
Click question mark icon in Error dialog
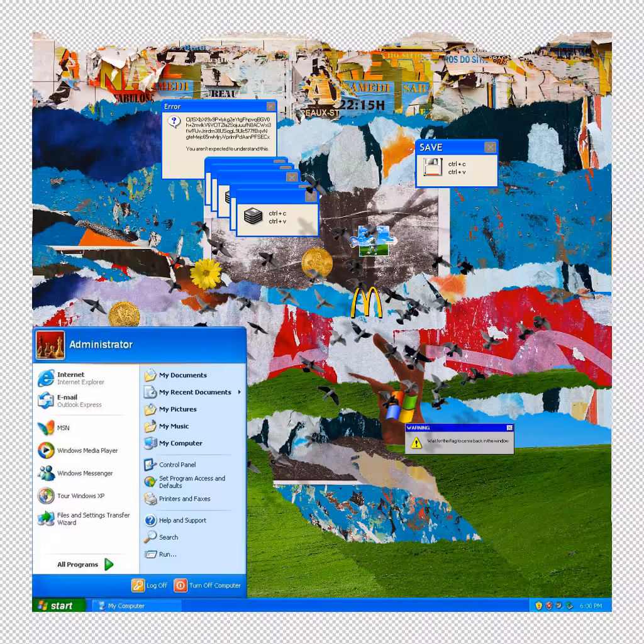(174, 121)
